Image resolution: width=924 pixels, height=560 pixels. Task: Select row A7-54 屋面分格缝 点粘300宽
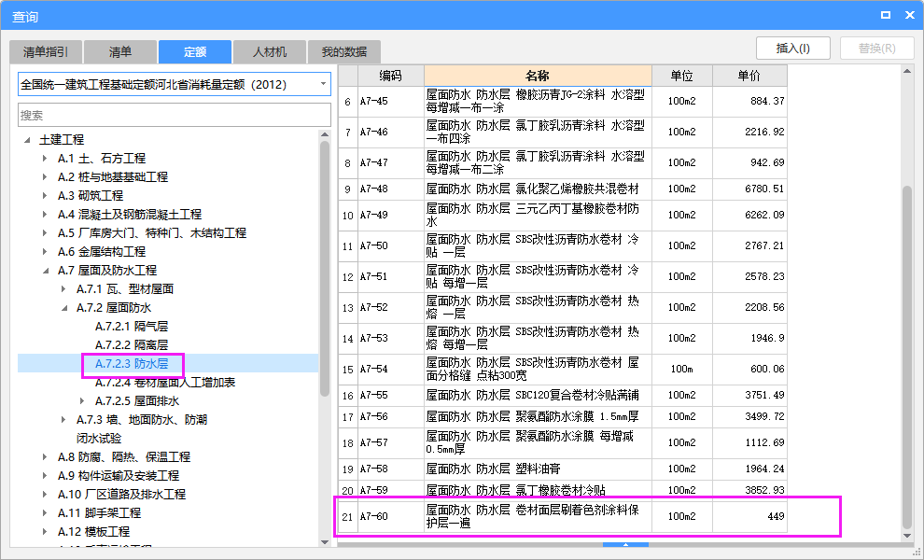tap(563, 369)
